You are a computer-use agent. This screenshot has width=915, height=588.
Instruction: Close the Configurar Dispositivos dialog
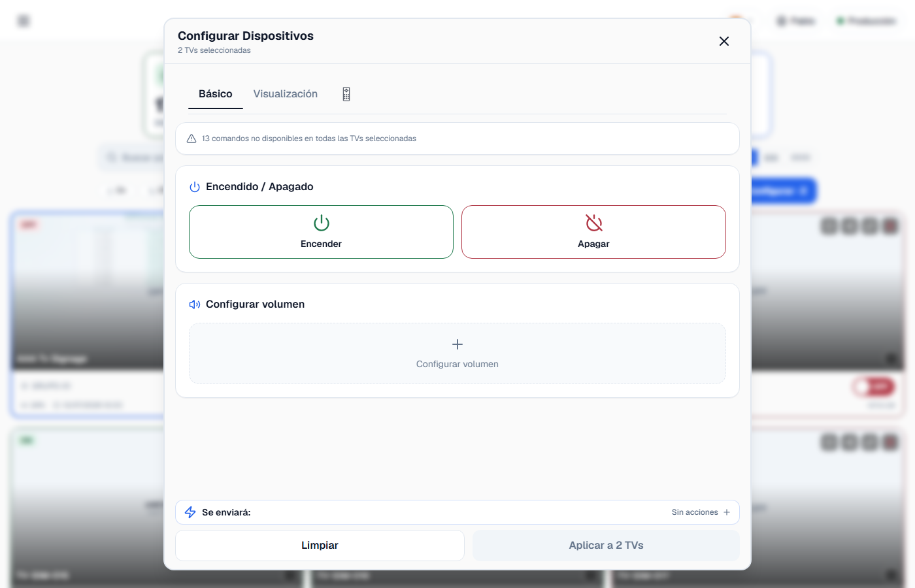724,41
